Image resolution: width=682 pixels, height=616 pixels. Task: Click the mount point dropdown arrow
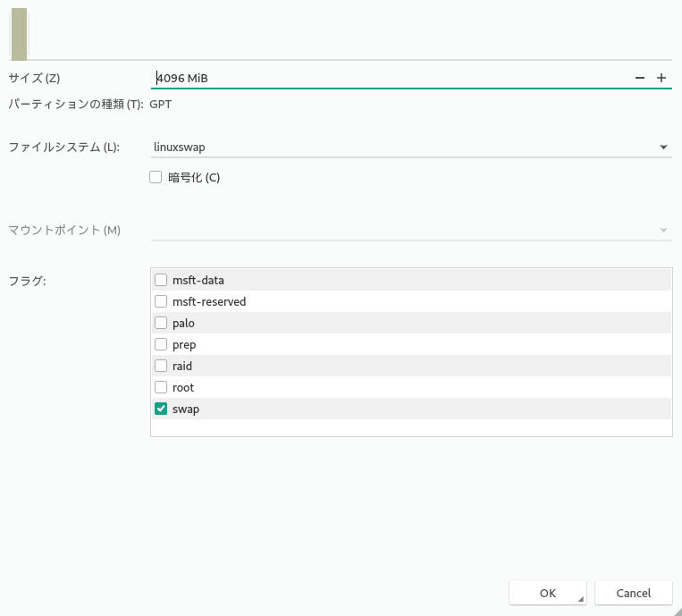pyautogui.click(x=663, y=230)
